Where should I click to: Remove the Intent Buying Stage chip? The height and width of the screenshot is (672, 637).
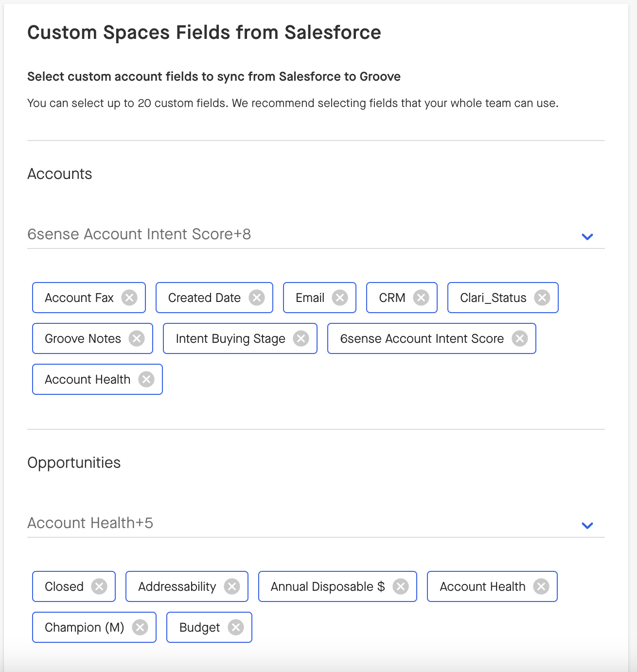[301, 338]
